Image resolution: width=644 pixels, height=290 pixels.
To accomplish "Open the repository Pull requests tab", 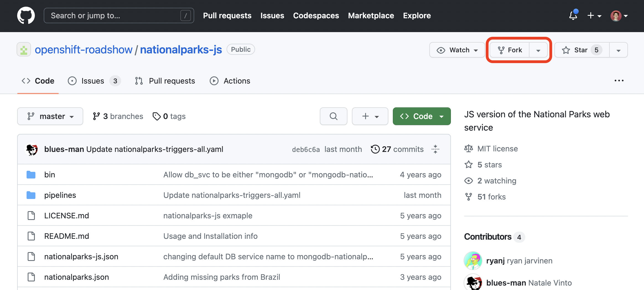I will point(165,81).
